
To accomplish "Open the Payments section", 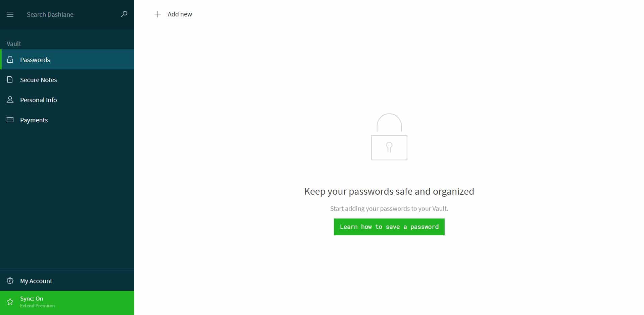I will tap(67, 120).
